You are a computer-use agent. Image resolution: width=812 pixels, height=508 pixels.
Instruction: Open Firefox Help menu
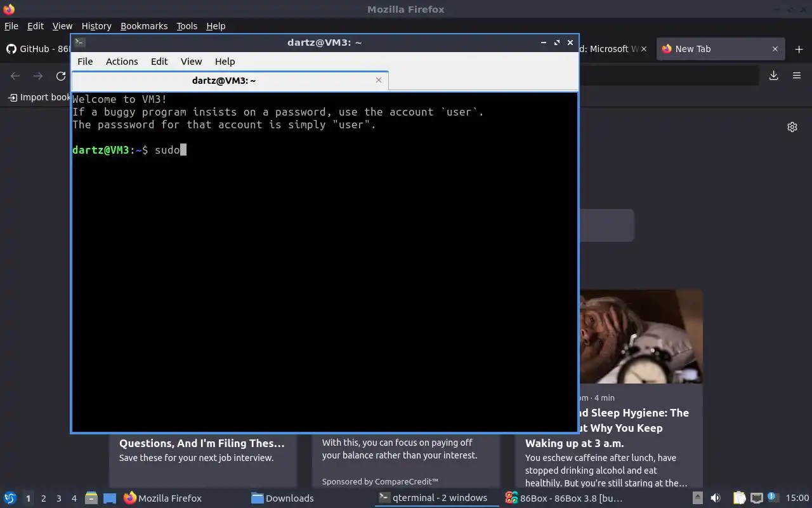(x=216, y=26)
